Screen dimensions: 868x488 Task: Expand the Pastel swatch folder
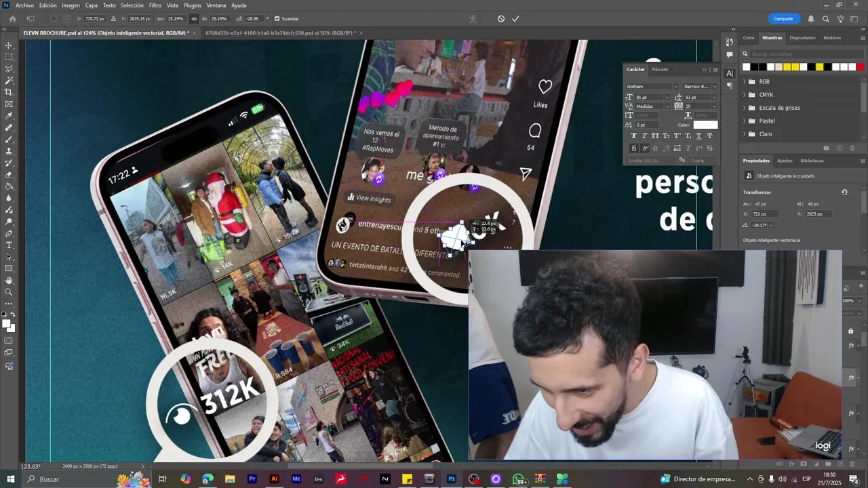point(745,121)
